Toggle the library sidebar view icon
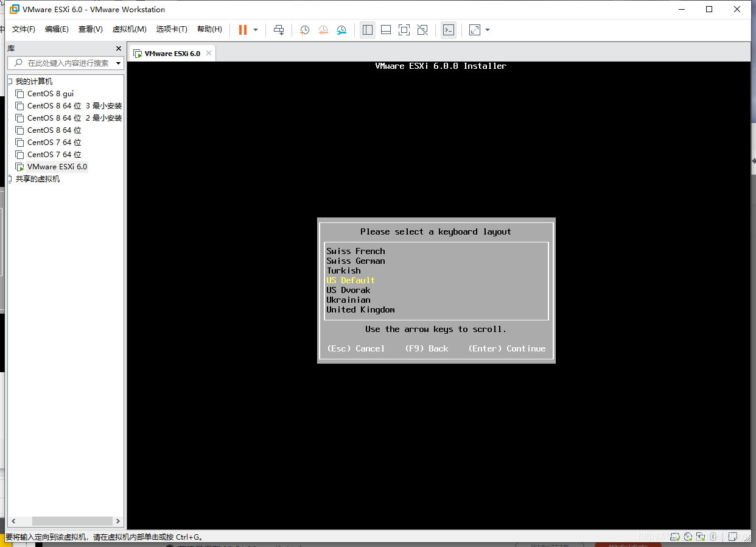Image resolution: width=756 pixels, height=547 pixels. (x=368, y=29)
